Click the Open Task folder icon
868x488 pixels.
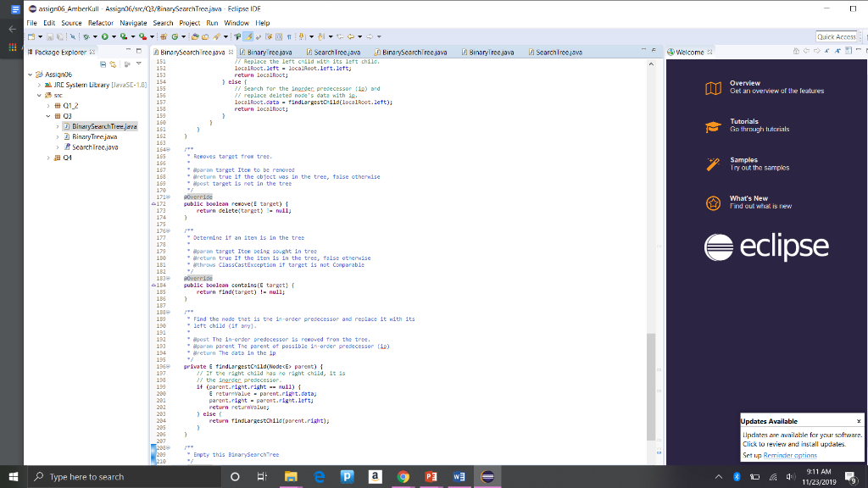(x=205, y=36)
